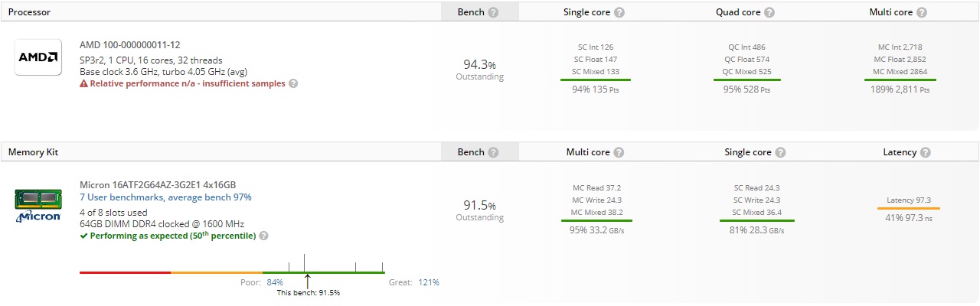Click help icon next to Processor Bench
Screen dimensions: 980x306
494,13
